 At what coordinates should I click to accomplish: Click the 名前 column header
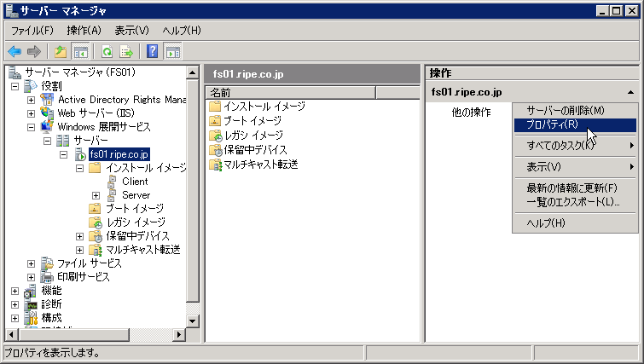tap(220, 92)
